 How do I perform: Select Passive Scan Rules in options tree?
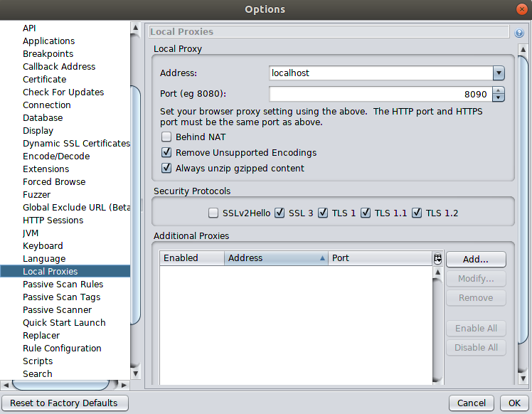pos(63,285)
